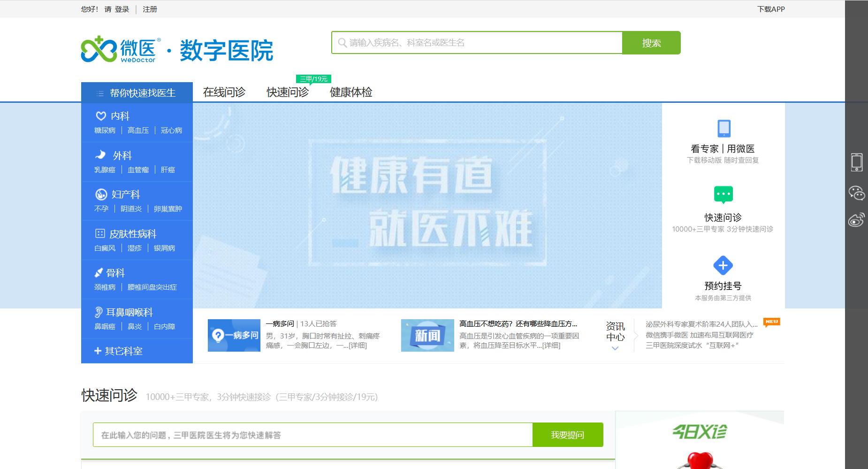Click the heart icon beside 内科
The width and height of the screenshot is (868, 469).
[x=101, y=116]
